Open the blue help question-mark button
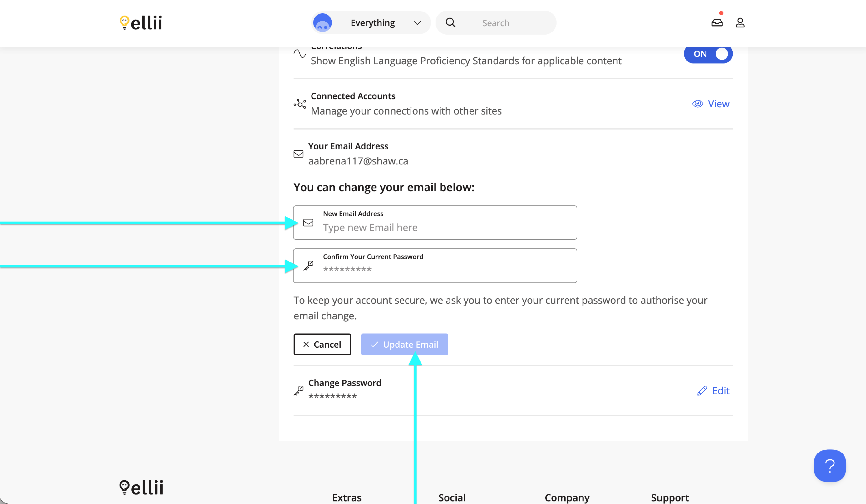The height and width of the screenshot is (504, 866). [830, 466]
